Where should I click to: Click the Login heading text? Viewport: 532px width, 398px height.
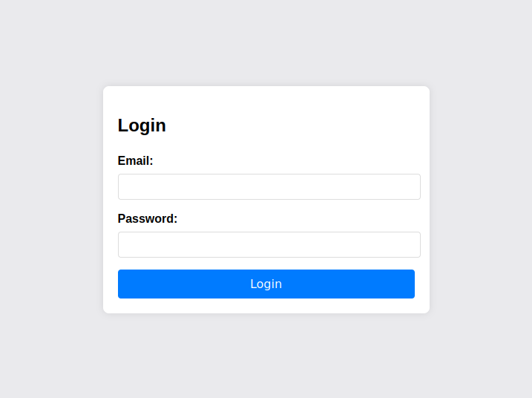tap(142, 125)
